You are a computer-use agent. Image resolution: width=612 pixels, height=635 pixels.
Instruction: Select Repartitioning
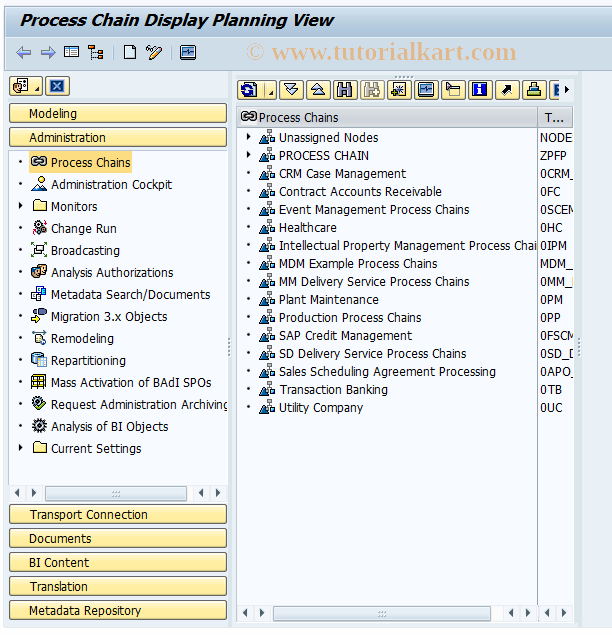88,360
